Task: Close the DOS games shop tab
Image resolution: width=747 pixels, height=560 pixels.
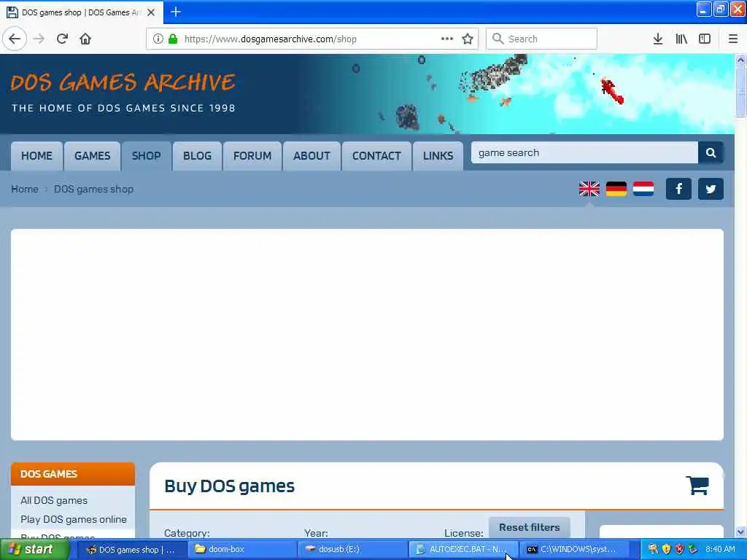Action: (x=151, y=12)
